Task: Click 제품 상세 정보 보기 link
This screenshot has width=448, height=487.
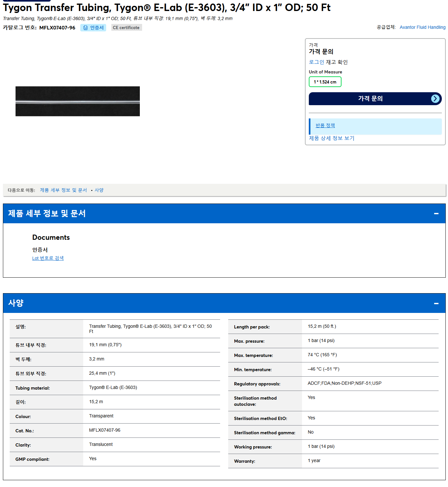Action: 331,138
